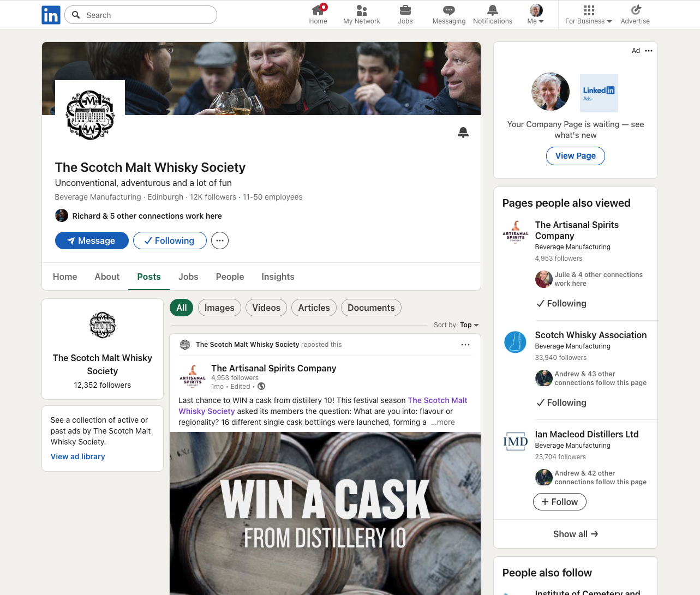Click the LinkedIn Ads logo in ad
The width and height of the screenshot is (700, 595).
[x=599, y=93]
